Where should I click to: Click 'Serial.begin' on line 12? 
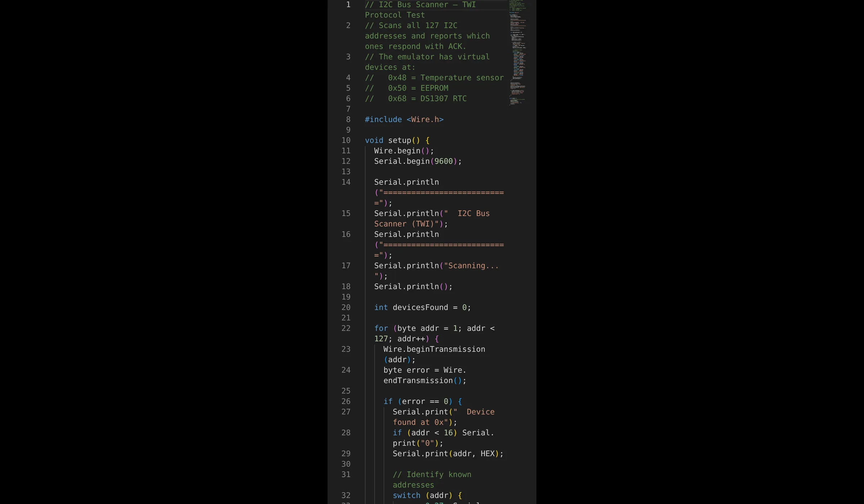(x=402, y=161)
